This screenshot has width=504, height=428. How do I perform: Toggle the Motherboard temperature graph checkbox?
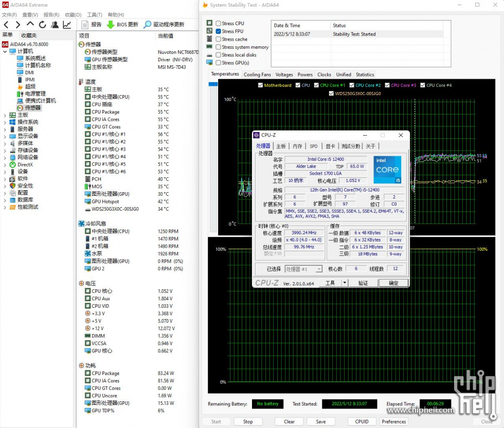(x=260, y=85)
